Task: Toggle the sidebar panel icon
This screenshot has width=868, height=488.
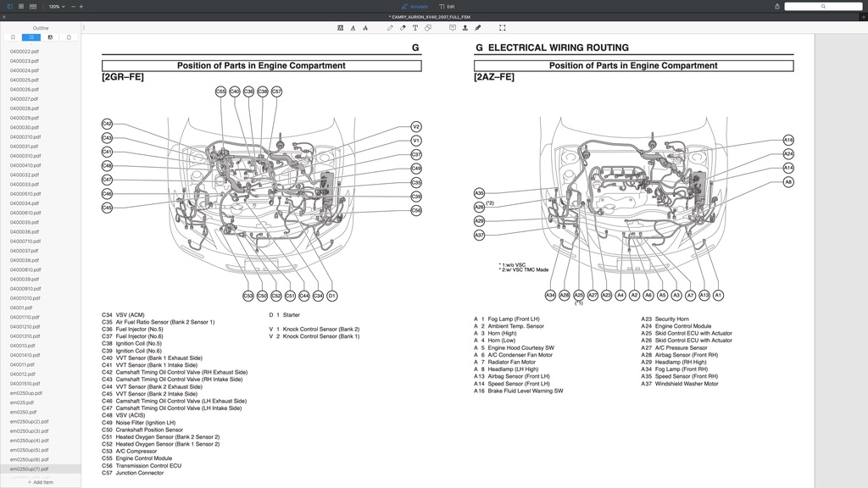Action: (10, 7)
